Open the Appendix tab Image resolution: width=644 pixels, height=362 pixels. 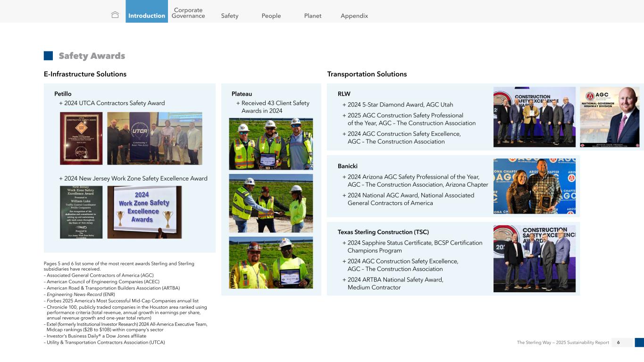pyautogui.click(x=354, y=16)
